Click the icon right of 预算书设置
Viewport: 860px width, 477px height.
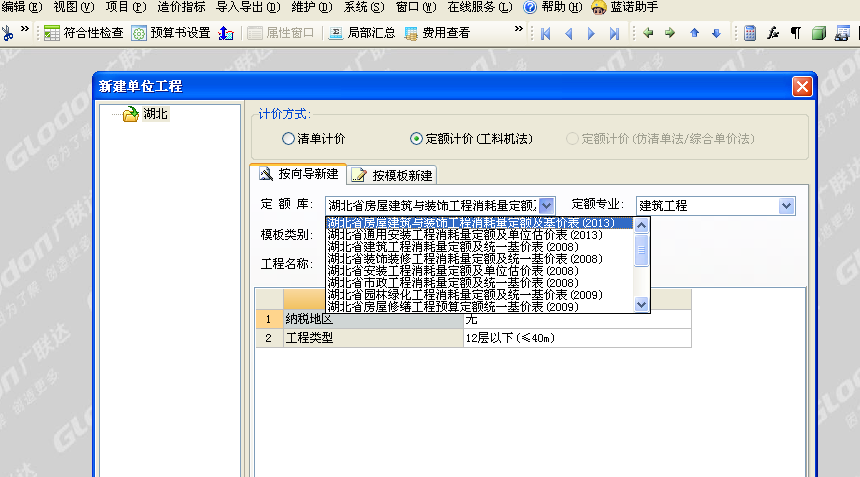(x=226, y=33)
